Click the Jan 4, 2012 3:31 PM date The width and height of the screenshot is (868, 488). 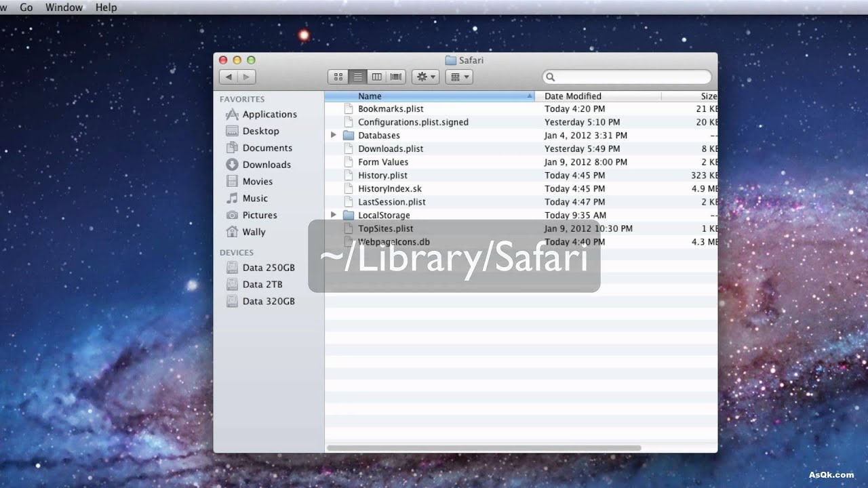click(x=585, y=136)
